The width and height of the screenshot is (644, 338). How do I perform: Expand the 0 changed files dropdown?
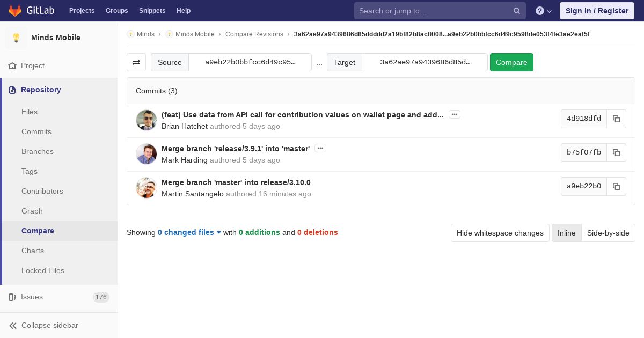click(189, 232)
